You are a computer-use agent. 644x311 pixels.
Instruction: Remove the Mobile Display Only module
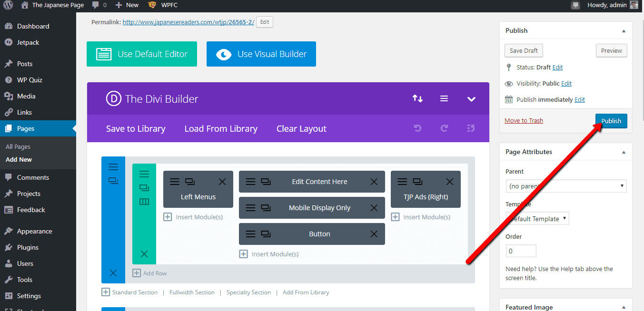coord(374,208)
